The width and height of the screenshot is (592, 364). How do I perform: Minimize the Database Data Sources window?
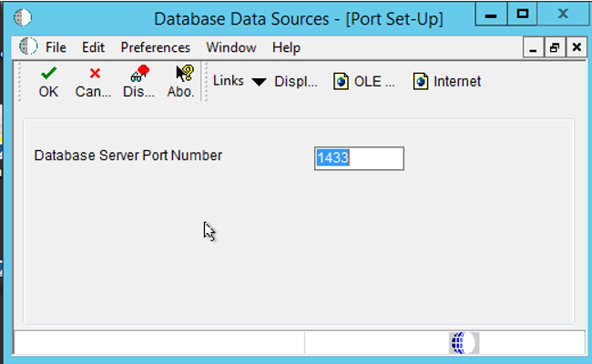(491, 15)
